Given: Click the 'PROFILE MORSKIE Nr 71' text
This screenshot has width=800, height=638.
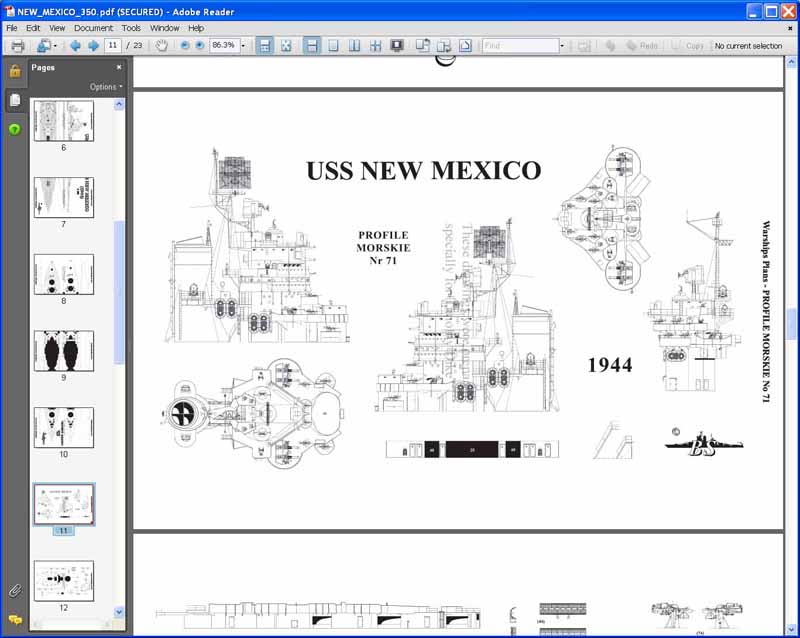Looking at the screenshot, I should (383, 248).
